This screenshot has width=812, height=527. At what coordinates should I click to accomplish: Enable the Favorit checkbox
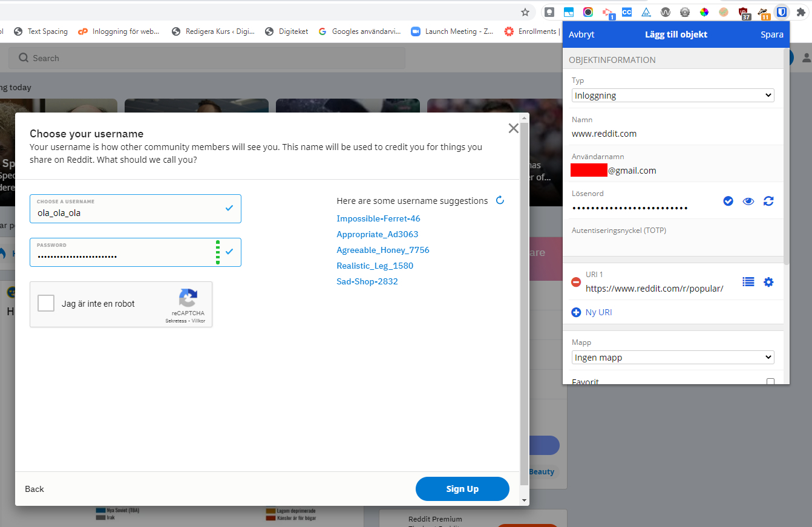[x=770, y=382]
